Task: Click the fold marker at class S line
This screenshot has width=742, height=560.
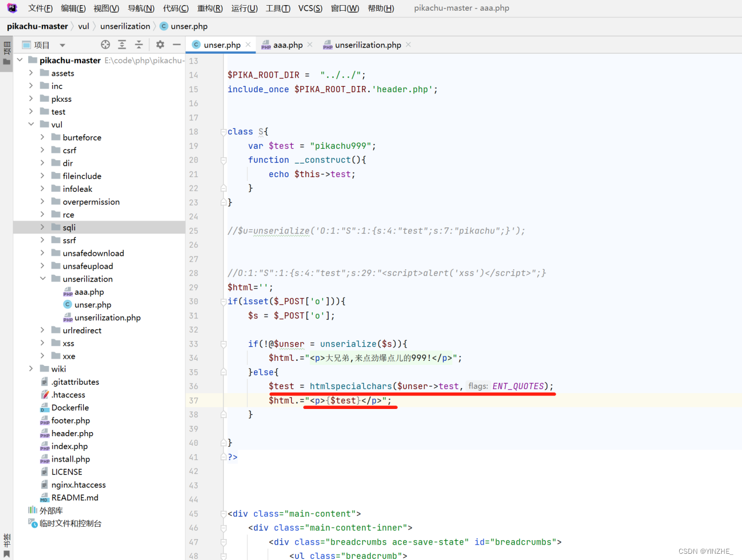Action: coord(223,132)
